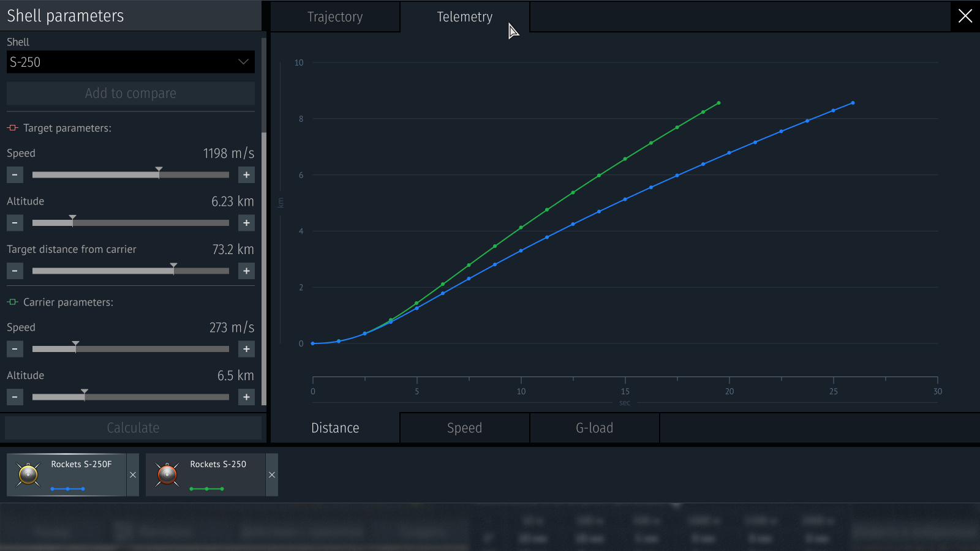The image size is (980, 551).
Task: Adjust Target distance from carrier slider
Action: (x=173, y=268)
